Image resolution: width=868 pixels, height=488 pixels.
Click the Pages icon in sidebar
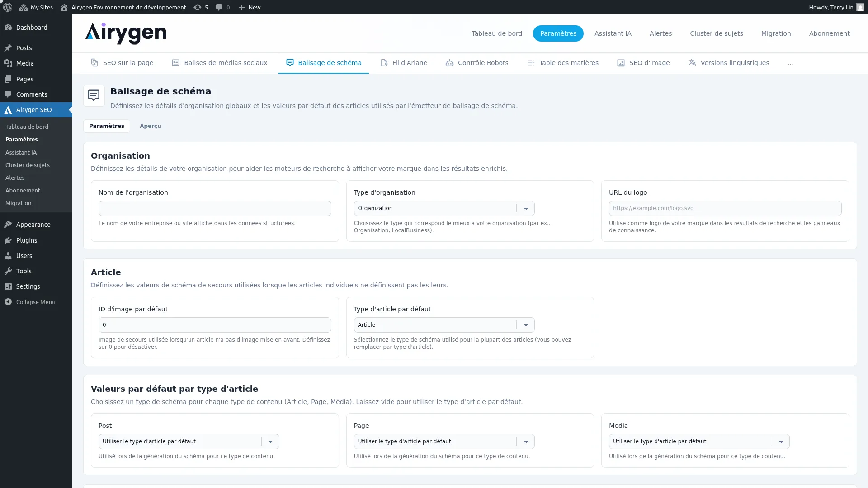pos(8,79)
